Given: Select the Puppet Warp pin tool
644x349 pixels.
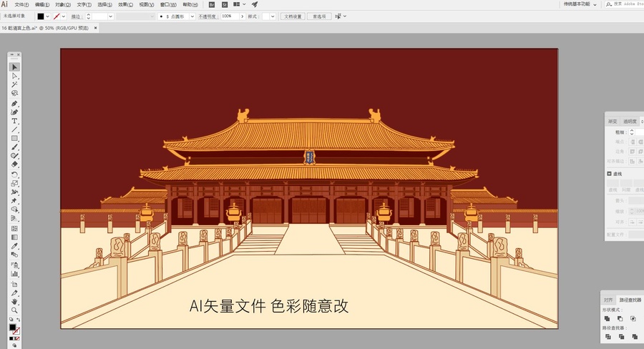Looking at the screenshot, I should coord(14,200).
